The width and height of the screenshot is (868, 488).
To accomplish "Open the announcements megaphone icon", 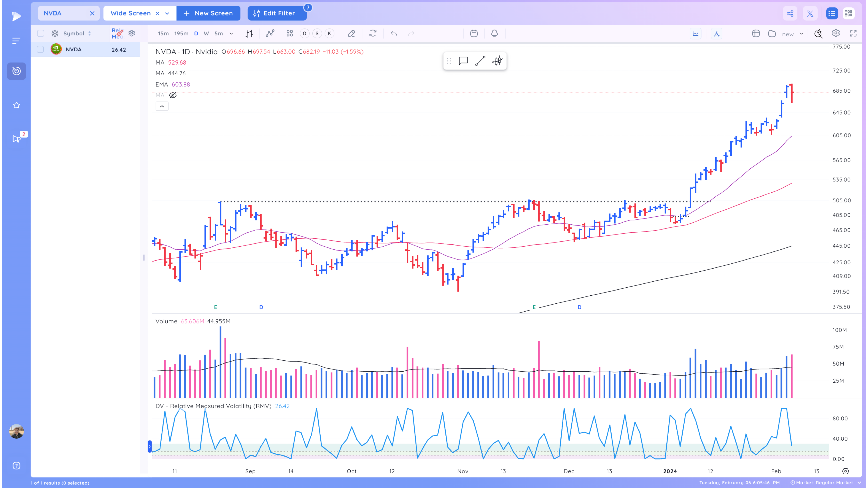I will point(16,139).
